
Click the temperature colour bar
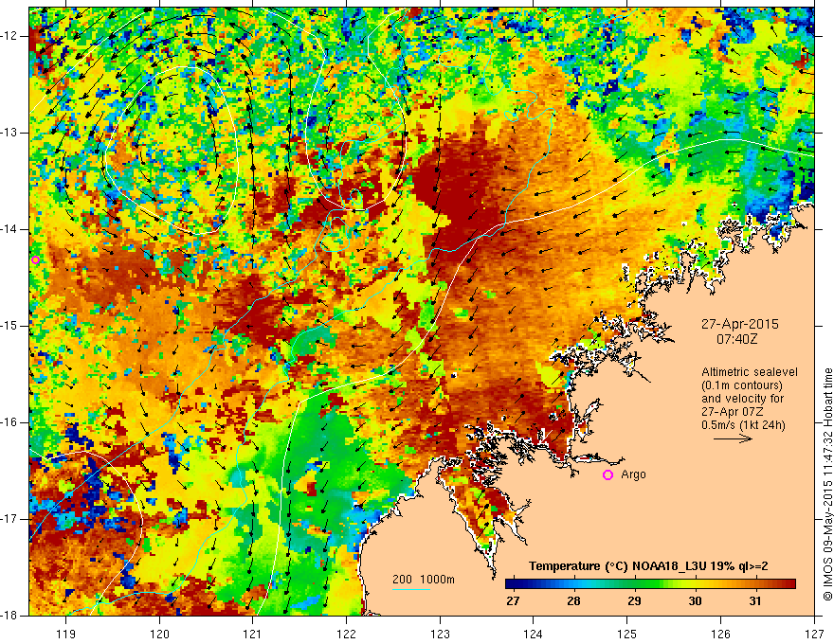coord(650,584)
